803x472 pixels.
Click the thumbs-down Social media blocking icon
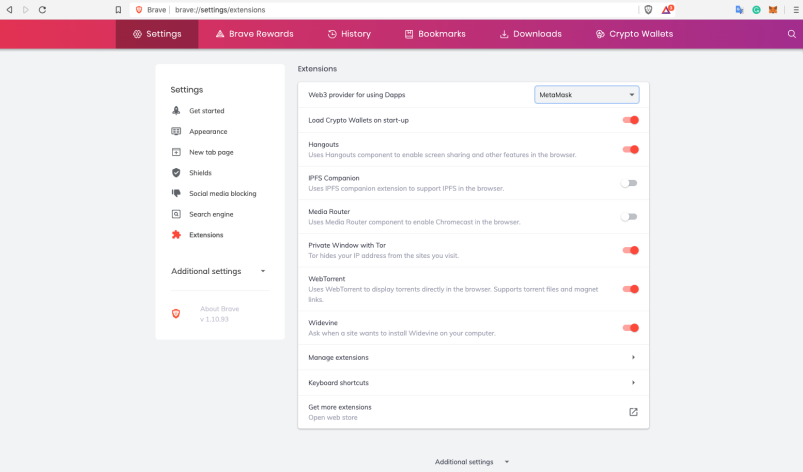coord(176,194)
